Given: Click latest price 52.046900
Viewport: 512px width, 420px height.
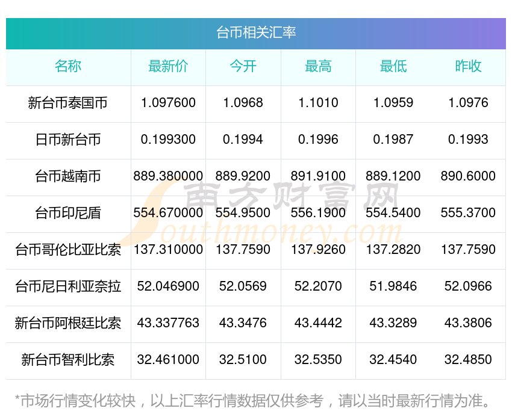Looking at the screenshot, I should pyautogui.click(x=168, y=286).
